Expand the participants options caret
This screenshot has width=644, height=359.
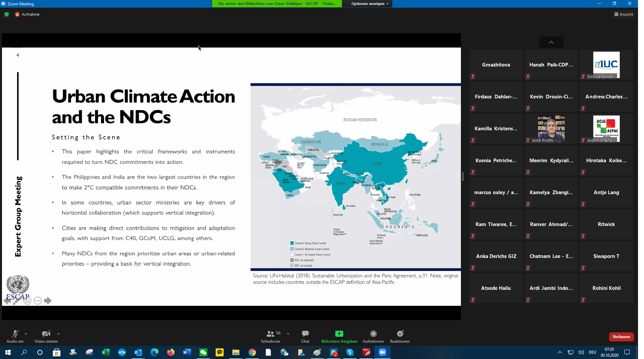pos(288,334)
